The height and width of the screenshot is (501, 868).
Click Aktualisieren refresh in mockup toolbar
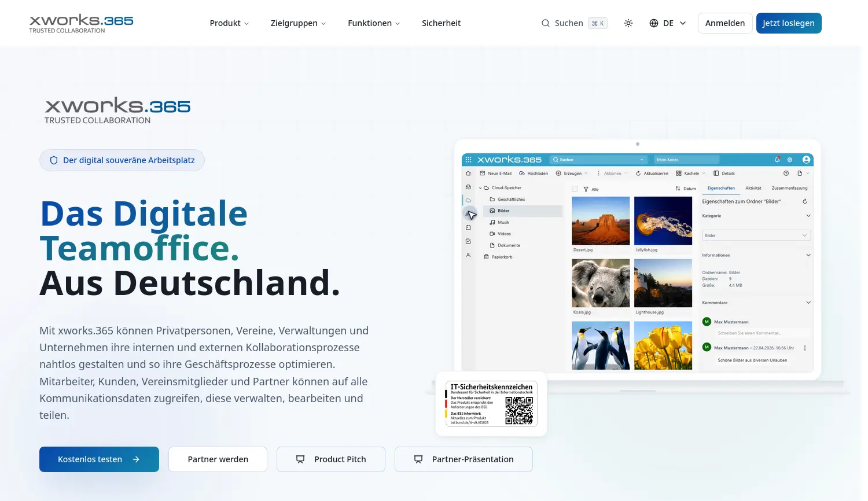652,174
